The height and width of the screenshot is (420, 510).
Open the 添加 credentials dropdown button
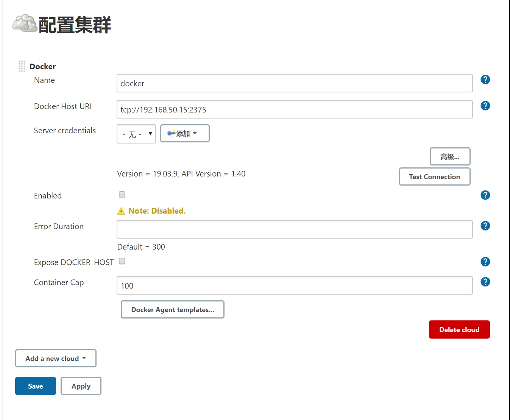(185, 133)
